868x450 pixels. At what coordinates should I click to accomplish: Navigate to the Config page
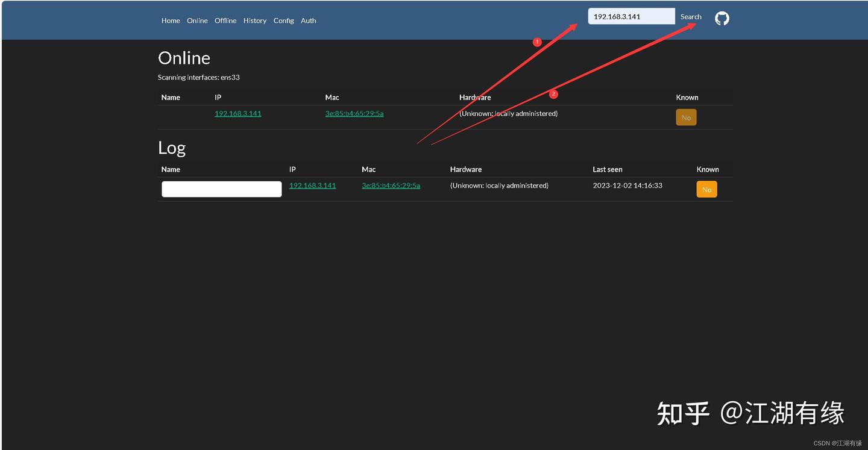pos(283,20)
